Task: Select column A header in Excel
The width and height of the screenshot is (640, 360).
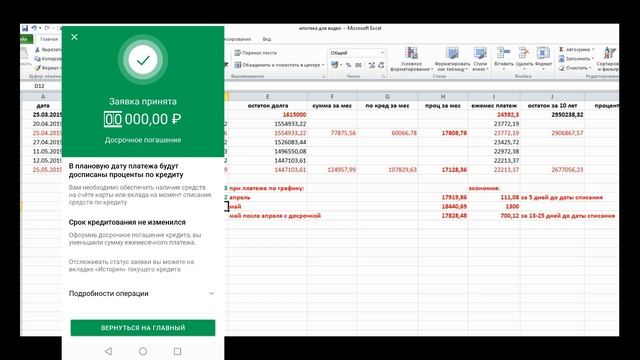Action: (43, 97)
